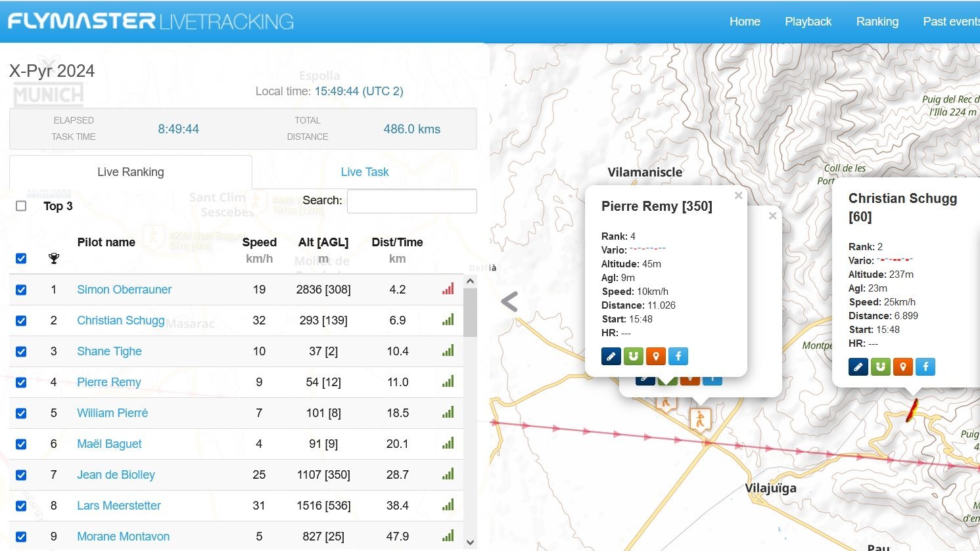Click the orange location pin icon in Pierre Remy popup
This screenshot has height=551, width=980.
[x=655, y=356]
